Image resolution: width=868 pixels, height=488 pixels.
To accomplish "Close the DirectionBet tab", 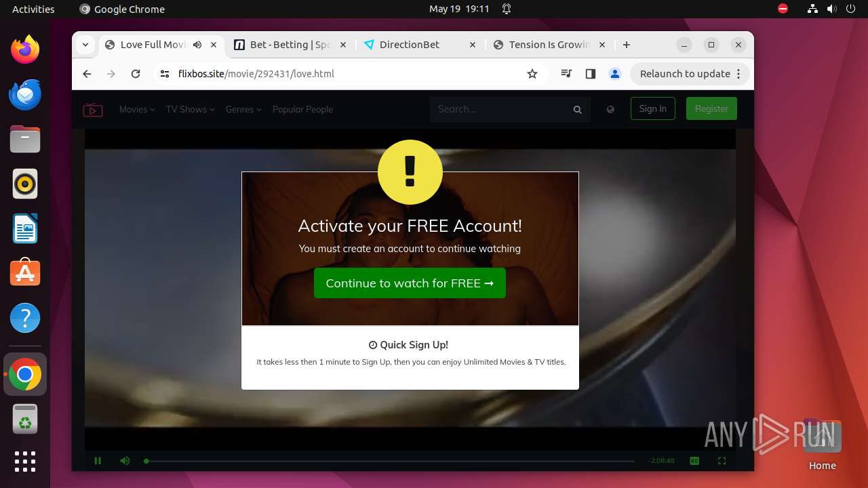I will tap(473, 45).
